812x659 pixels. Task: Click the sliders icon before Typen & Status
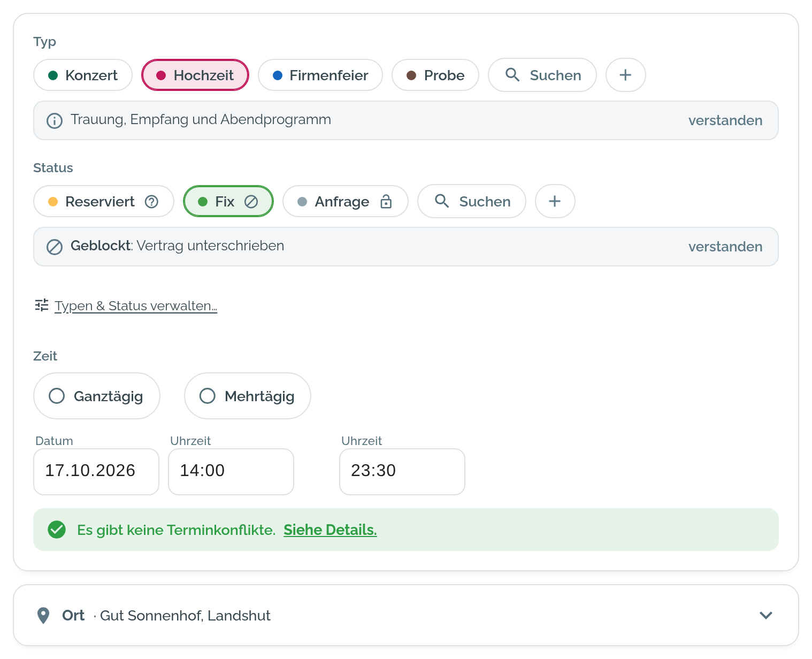[x=42, y=305]
